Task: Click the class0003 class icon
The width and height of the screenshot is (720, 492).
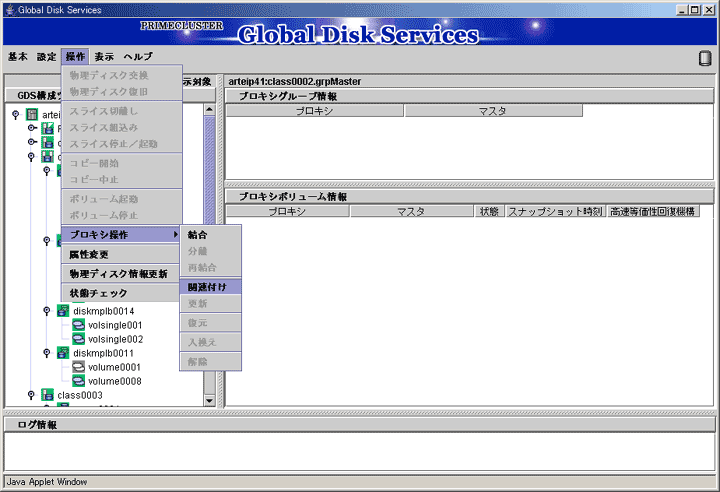Action: pos(47,395)
